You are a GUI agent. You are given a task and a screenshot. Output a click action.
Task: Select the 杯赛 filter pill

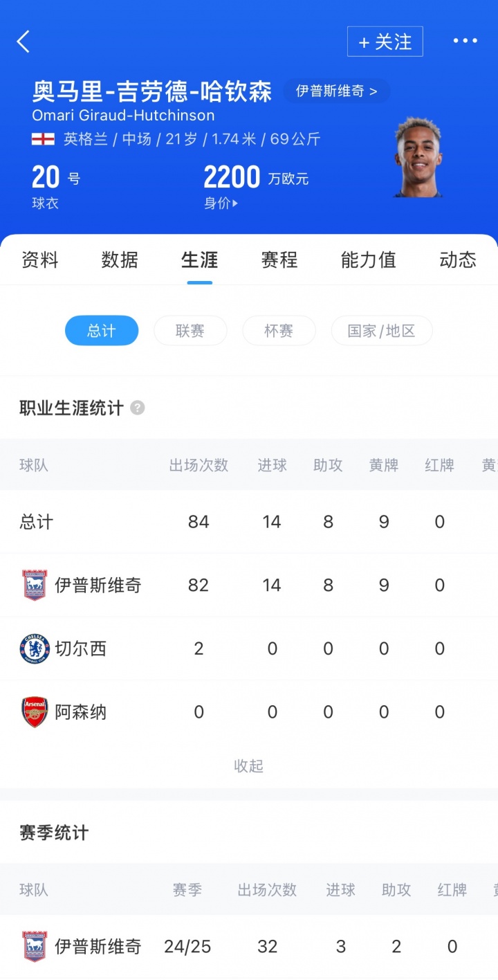click(x=279, y=331)
